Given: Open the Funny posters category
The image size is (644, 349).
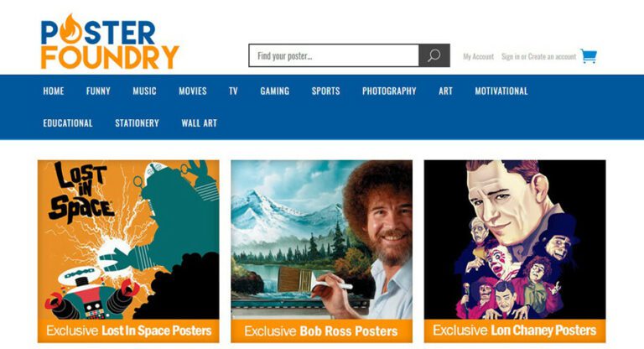Looking at the screenshot, I should (x=98, y=91).
